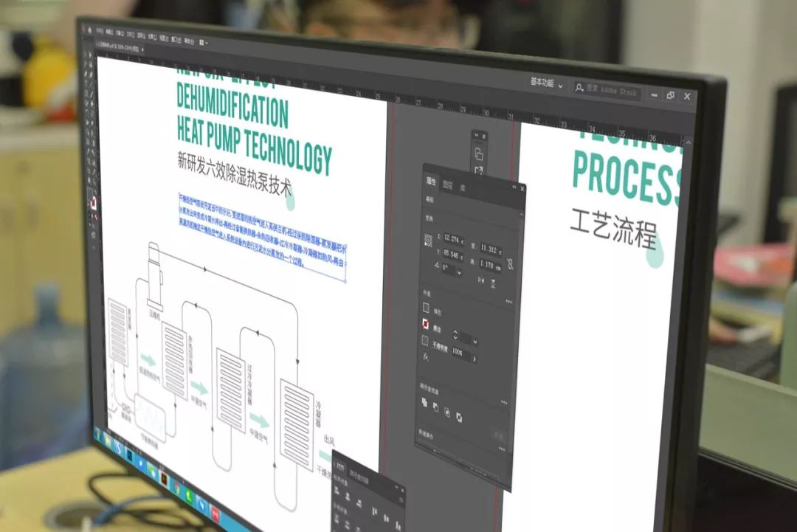
Task: Switch to the 库 (Libraries) tab
Action: (463, 188)
